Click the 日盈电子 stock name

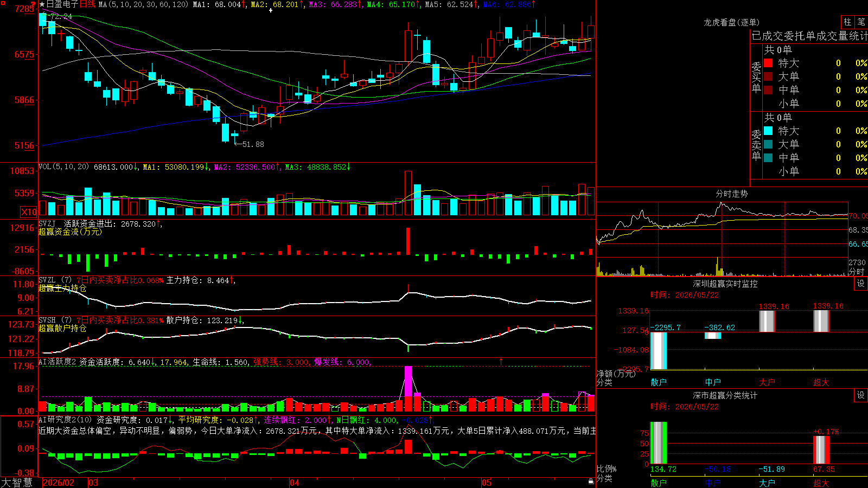[62, 4]
